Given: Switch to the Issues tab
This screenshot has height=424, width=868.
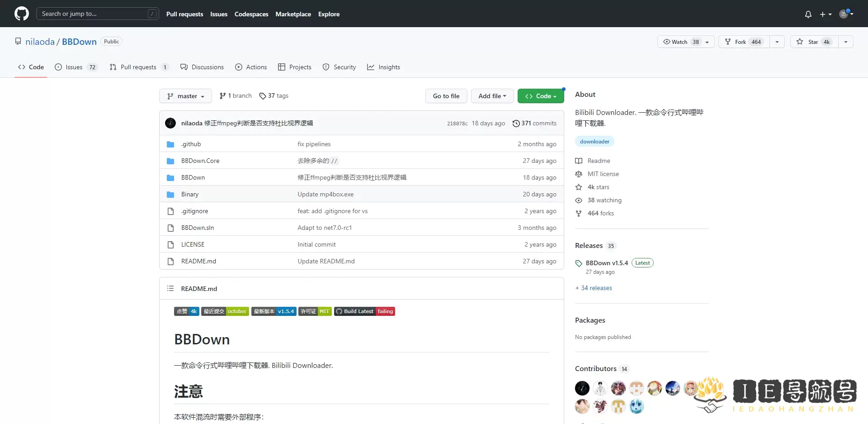Looking at the screenshot, I should coord(75,67).
